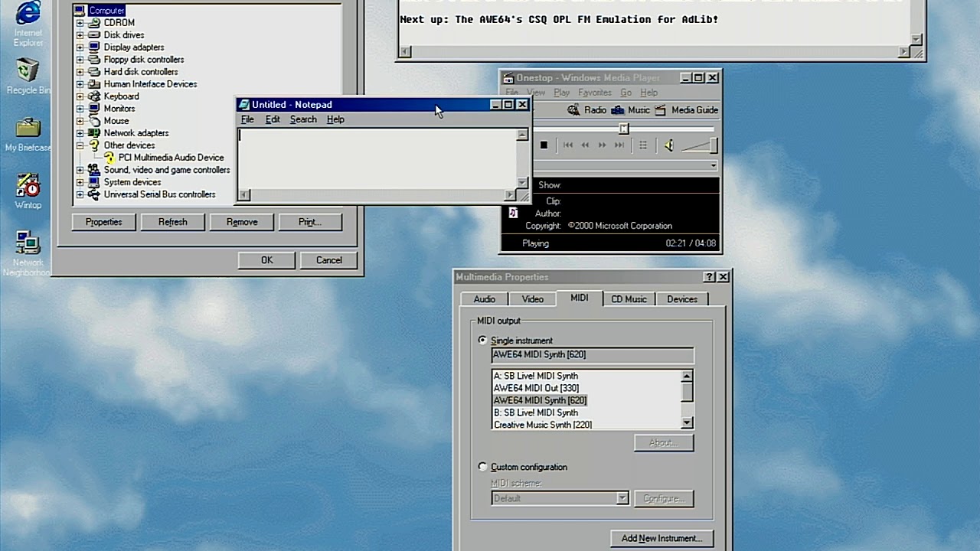Image resolution: width=980 pixels, height=551 pixels.
Task: Open Notepad File menu
Action: point(247,119)
